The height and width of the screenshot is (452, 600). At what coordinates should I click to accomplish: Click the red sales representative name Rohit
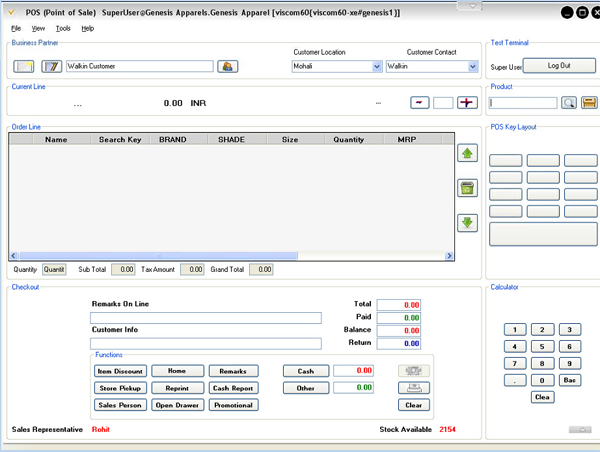[101, 429]
